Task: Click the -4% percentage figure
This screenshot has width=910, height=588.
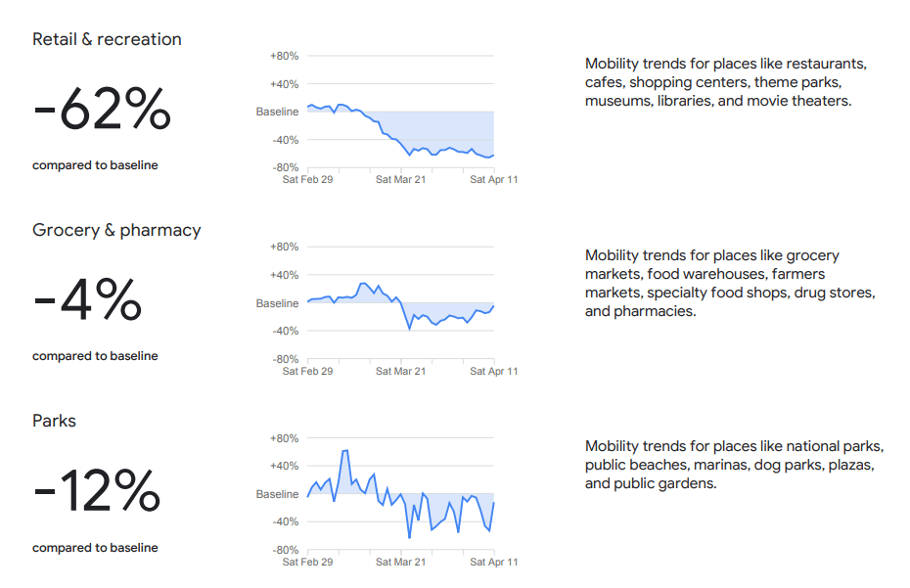Action: (x=87, y=300)
